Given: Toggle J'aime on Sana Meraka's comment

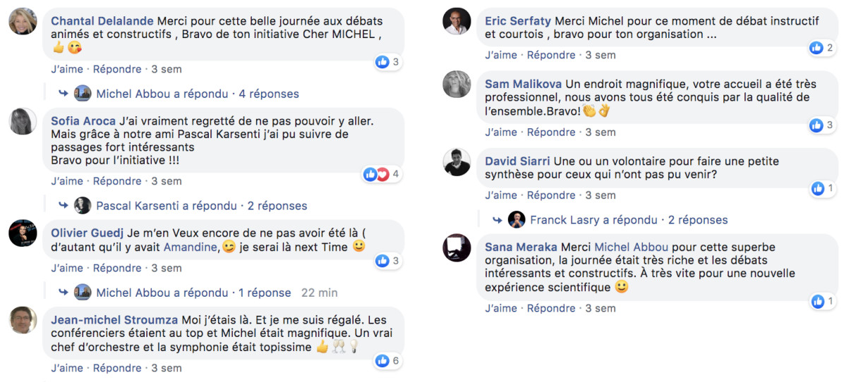Looking at the screenshot, I should pos(501,308).
